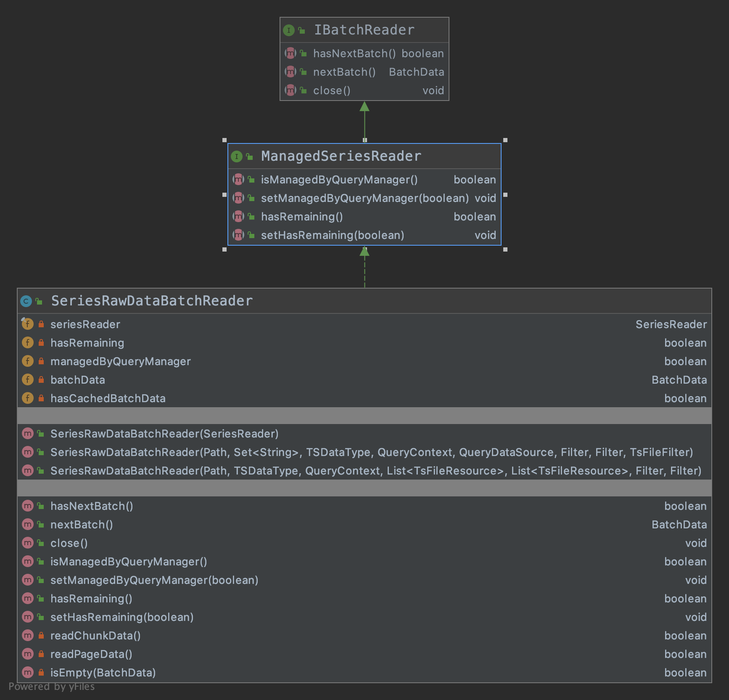The width and height of the screenshot is (729, 700).
Task: Click field icon beside batchData
Action: point(27,379)
